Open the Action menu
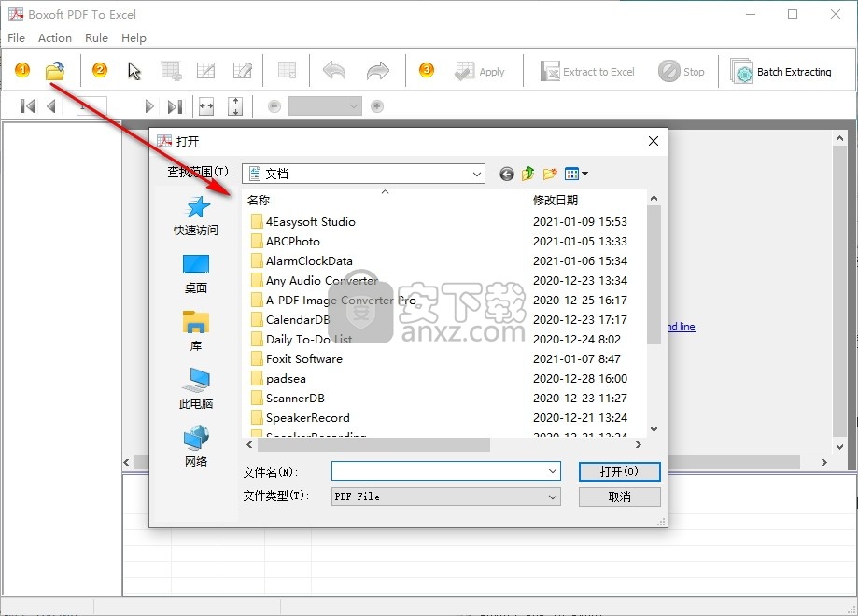The image size is (858, 616). (55, 37)
